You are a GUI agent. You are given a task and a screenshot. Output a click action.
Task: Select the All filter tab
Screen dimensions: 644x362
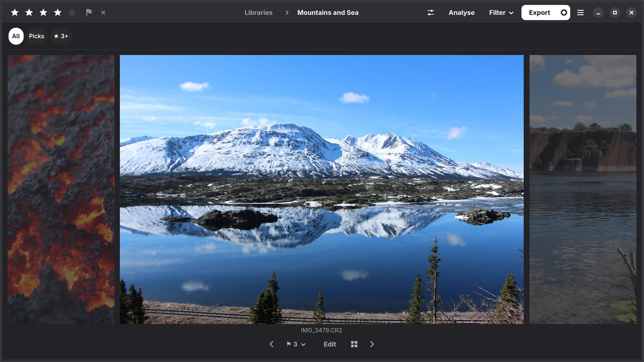coord(16,36)
